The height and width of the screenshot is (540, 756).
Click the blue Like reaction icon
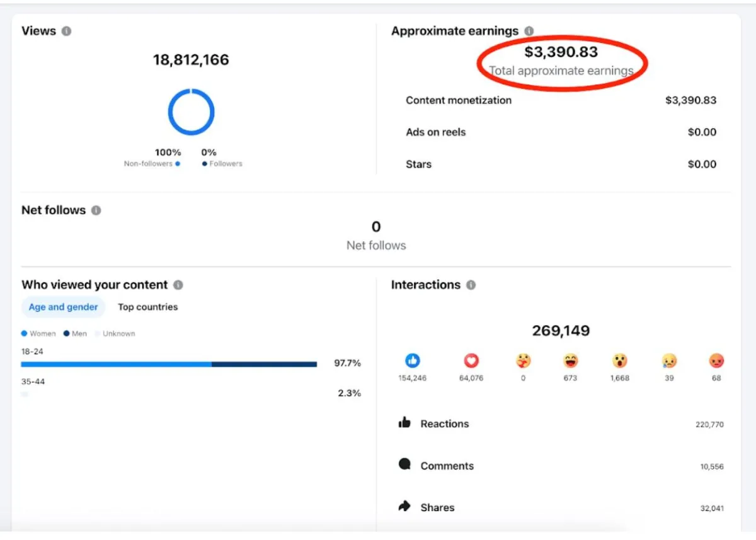click(x=413, y=360)
